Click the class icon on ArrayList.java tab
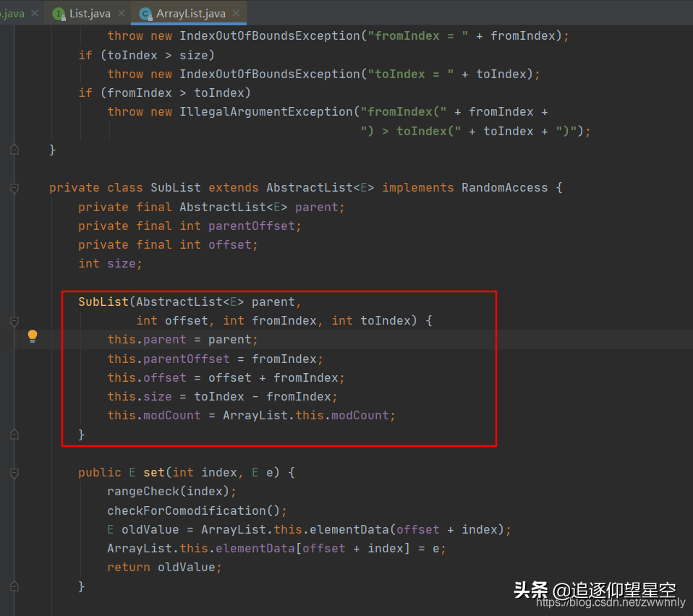 145,12
